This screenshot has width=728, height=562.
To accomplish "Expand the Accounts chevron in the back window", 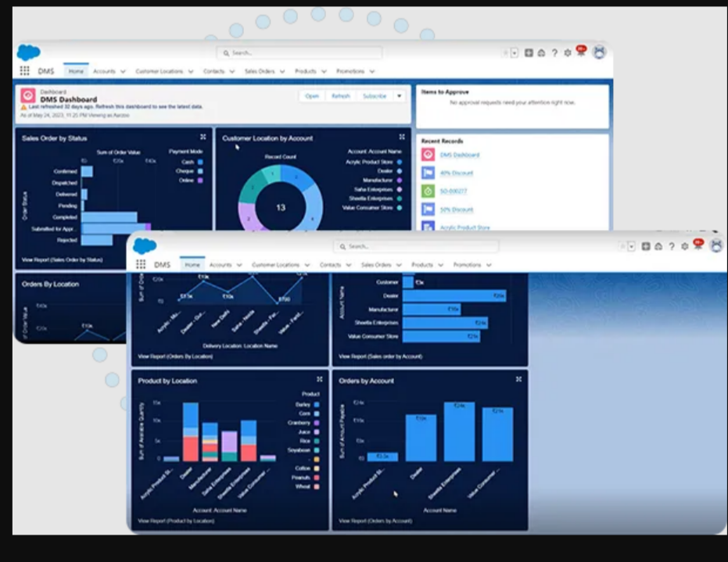I will [123, 72].
